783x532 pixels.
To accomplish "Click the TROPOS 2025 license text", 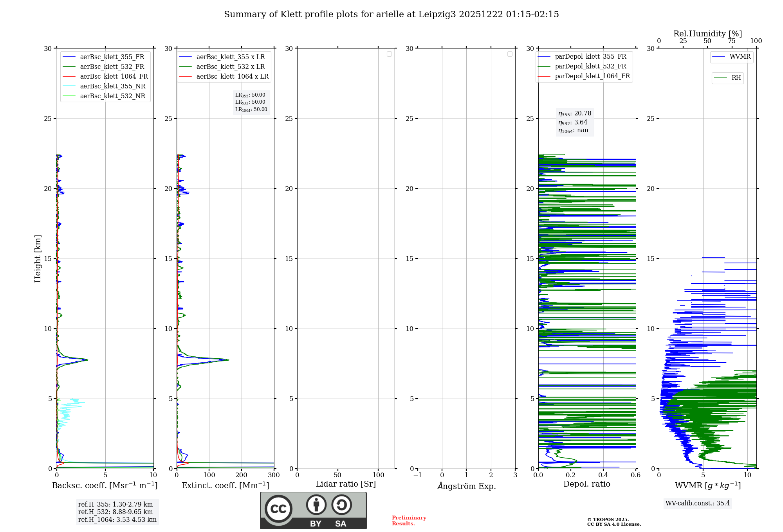I will (x=613, y=522).
